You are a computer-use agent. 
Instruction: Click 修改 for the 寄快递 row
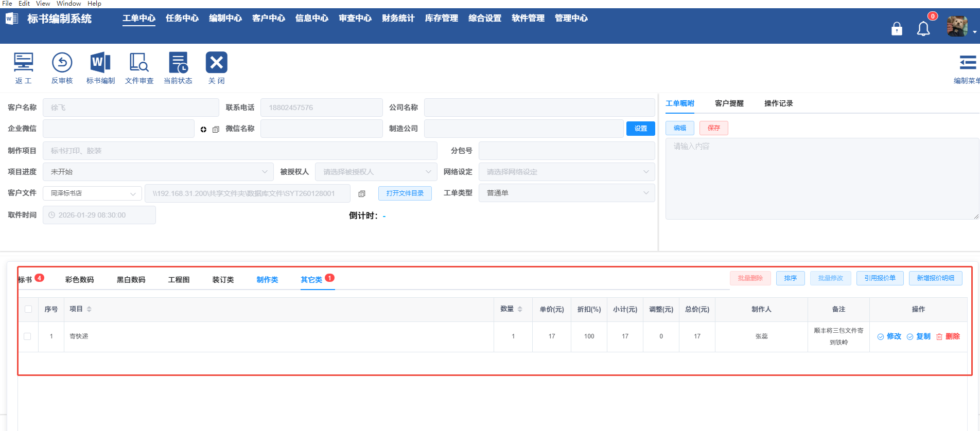pyautogui.click(x=889, y=336)
